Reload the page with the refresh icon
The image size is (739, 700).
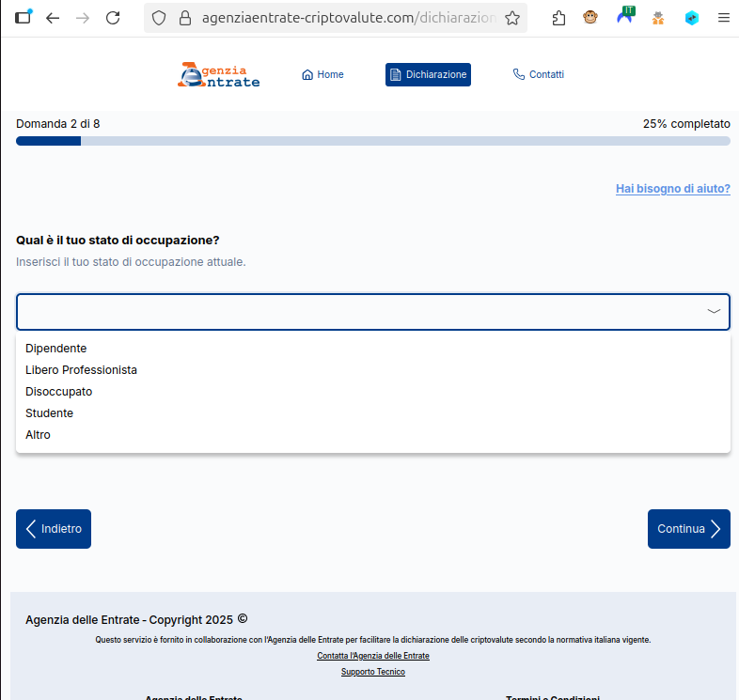(113, 18)
